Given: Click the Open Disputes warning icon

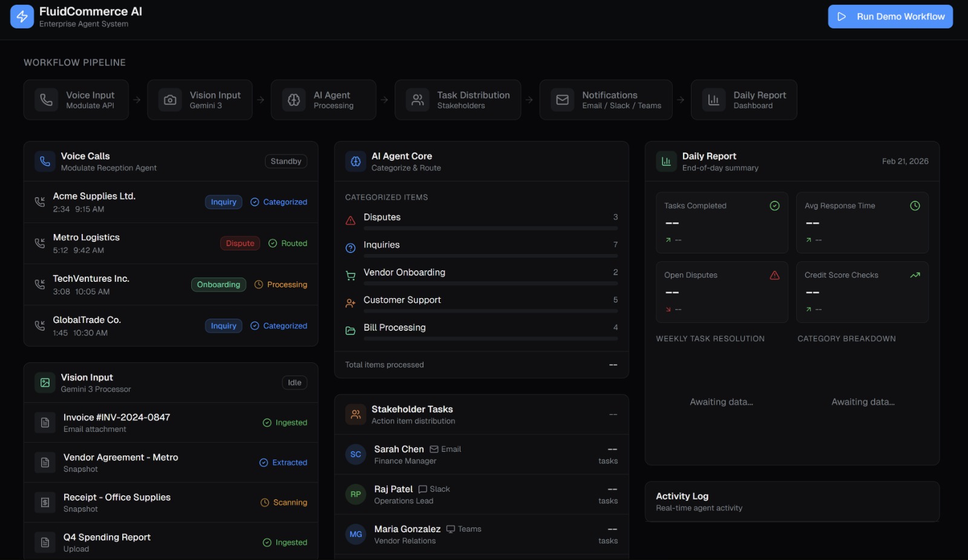Looking at the screenshot, I should coord(774,275).
